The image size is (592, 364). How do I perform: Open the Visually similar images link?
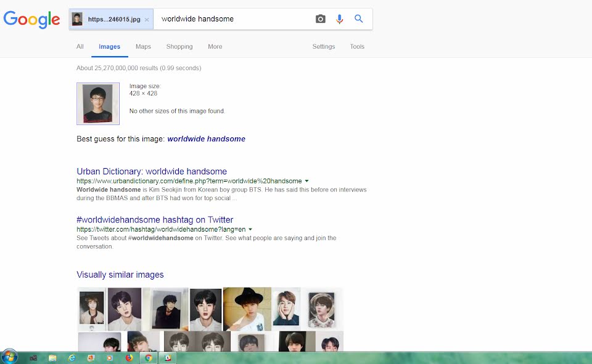click(x=120, y=275)
